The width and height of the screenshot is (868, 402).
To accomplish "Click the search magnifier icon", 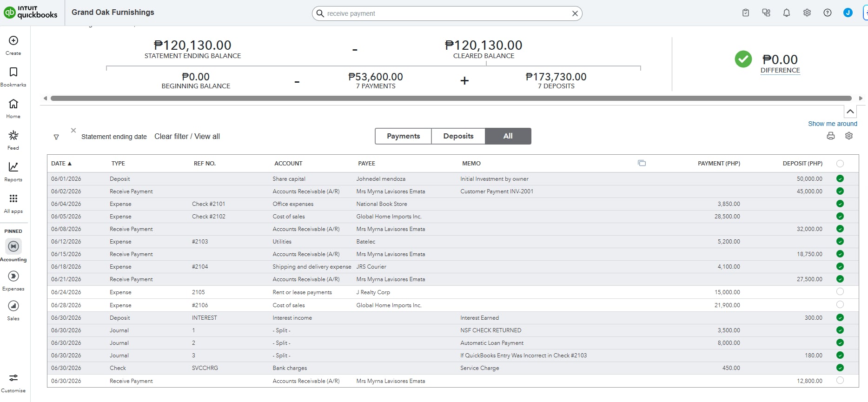I will point(320,13).
